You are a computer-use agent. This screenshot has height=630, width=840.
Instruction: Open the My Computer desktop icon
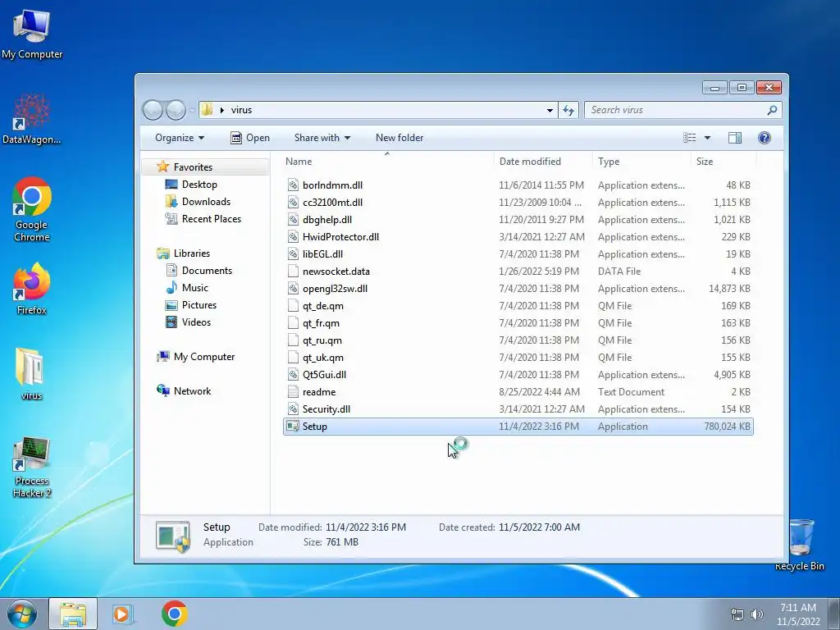click(x=32, y=34)
